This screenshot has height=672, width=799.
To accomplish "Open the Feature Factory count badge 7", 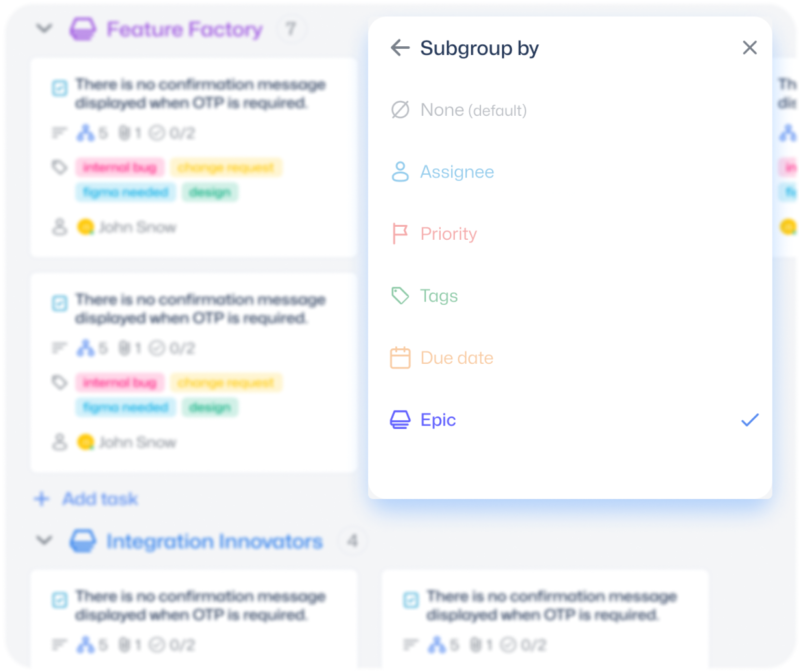I will [290, 29].
